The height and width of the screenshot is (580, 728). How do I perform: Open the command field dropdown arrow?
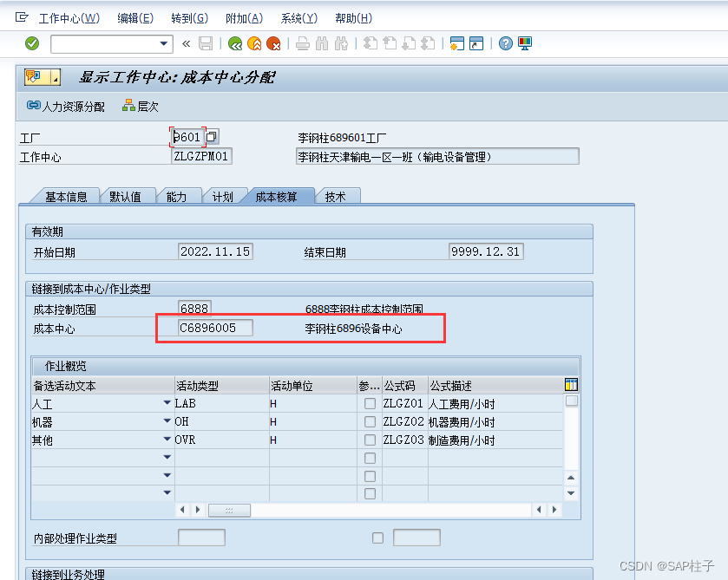pos(163,43)
